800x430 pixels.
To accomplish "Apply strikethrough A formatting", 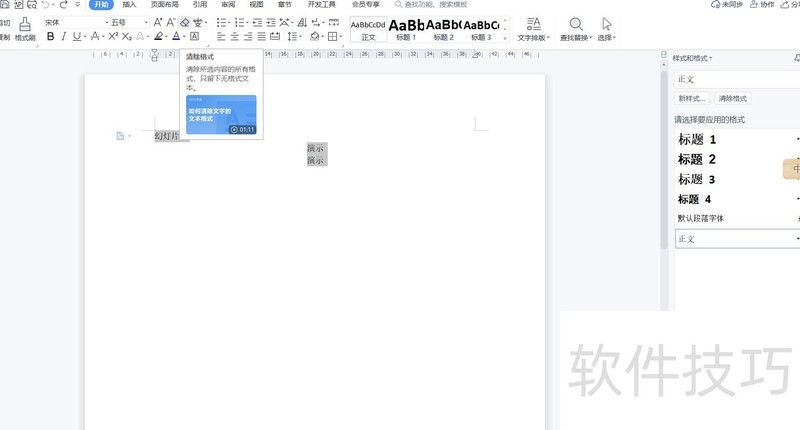I will [x=94, y=36].
